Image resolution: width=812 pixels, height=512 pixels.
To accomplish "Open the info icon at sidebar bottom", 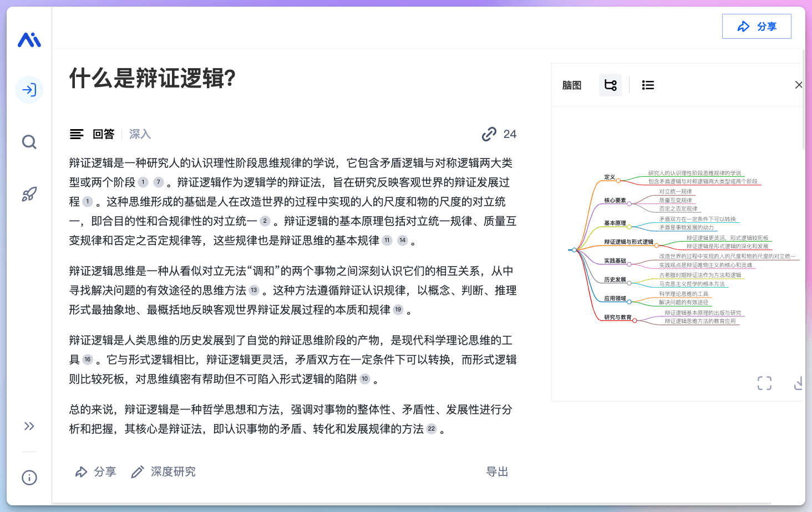I will click(x=29, y=478).
